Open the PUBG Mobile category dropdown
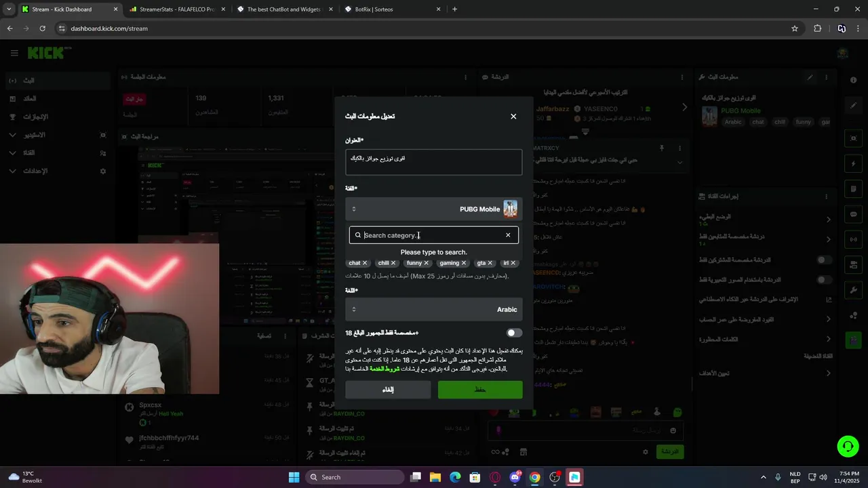 [x=433, y=209]
